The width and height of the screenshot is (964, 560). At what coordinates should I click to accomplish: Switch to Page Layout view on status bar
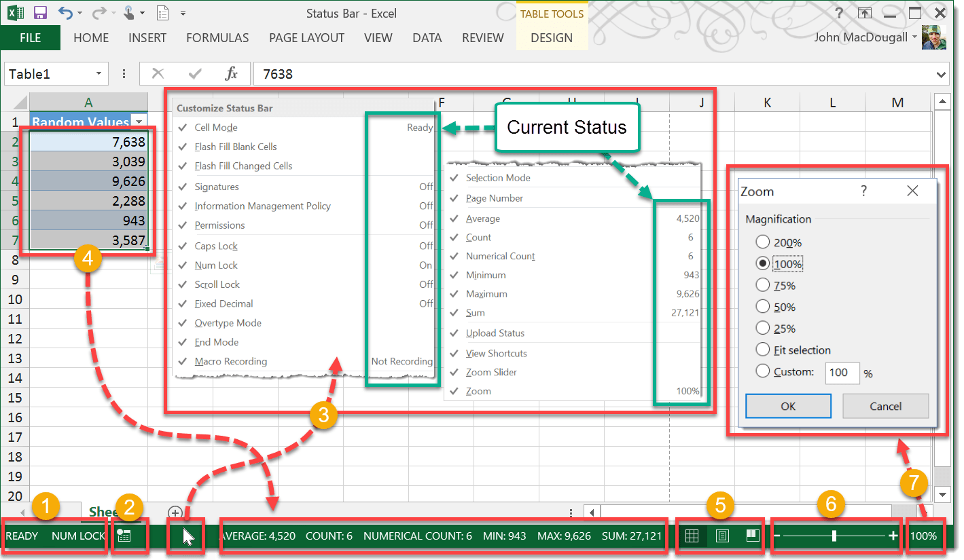click(x=722, y=536)
